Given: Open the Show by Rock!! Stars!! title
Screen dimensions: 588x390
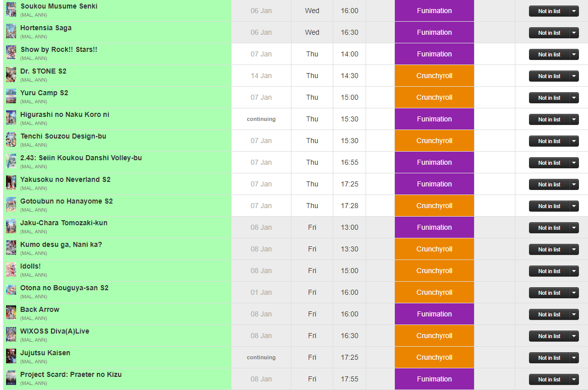Looking at the screenshot, I should pyautogui.click(x=59, y=49).
